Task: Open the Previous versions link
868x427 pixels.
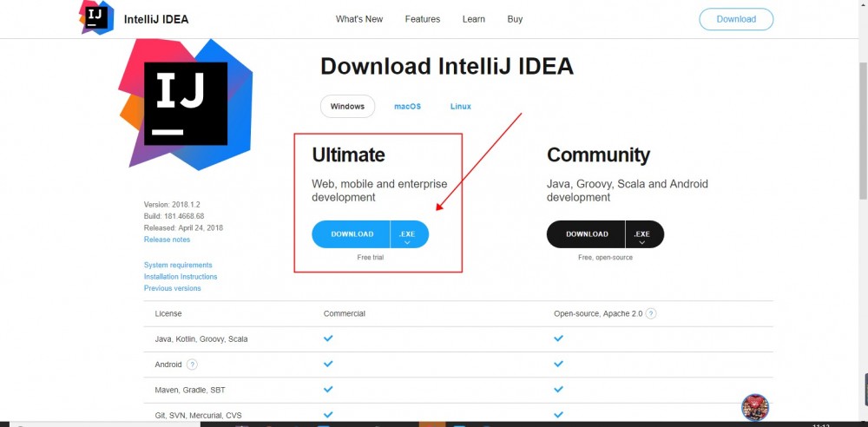Action: coord(172,288)
